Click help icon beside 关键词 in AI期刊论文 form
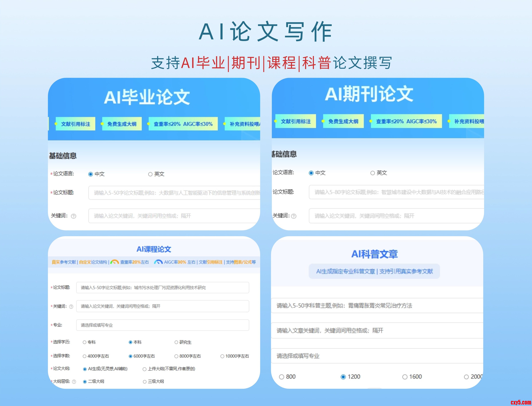The image size is (532, 406). (x=294, y=216)
